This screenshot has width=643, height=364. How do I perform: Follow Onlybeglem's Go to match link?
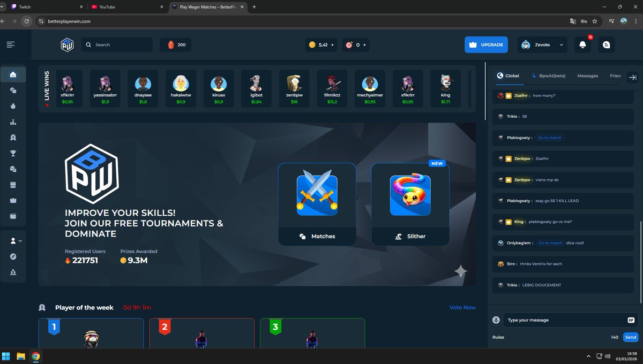click(x=550, y=243)
